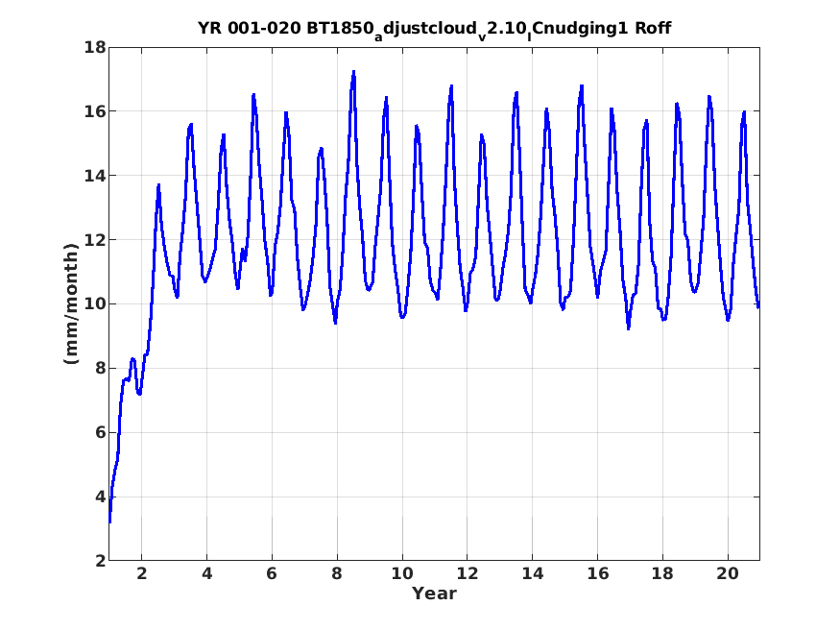Click the y-axis label (mm/month)

[71, 303]
